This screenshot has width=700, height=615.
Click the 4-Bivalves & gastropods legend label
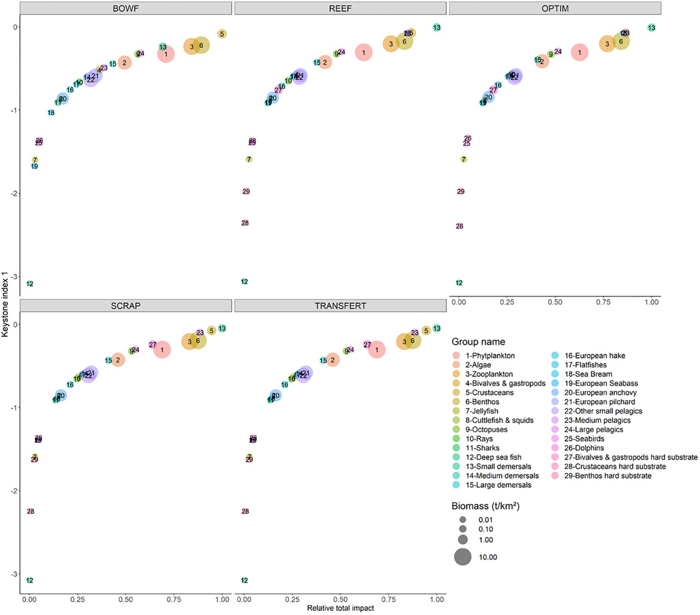tap(505, 383)
